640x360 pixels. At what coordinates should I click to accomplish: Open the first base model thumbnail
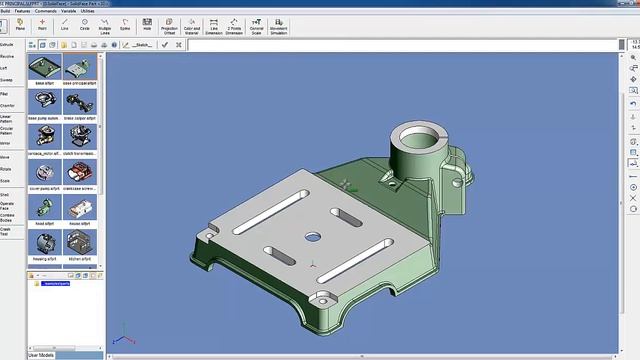click(x=45, y=68)
